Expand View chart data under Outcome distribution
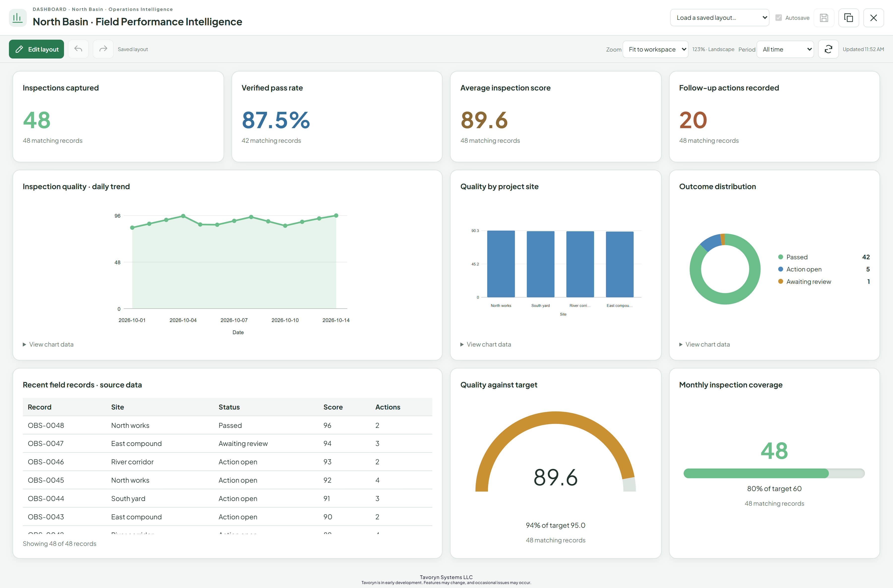Screen dimensions: 893x588 pos(704,344)
